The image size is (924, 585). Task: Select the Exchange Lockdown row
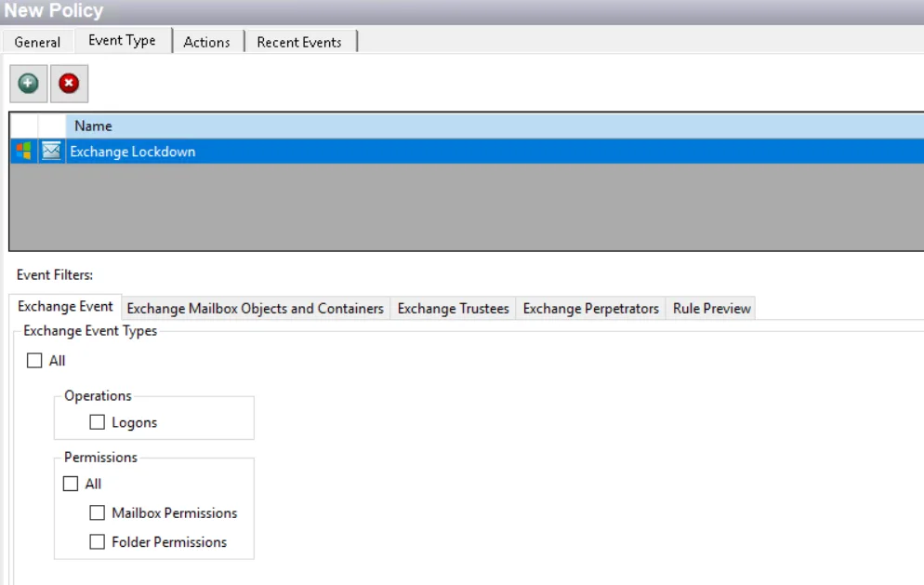467,152
